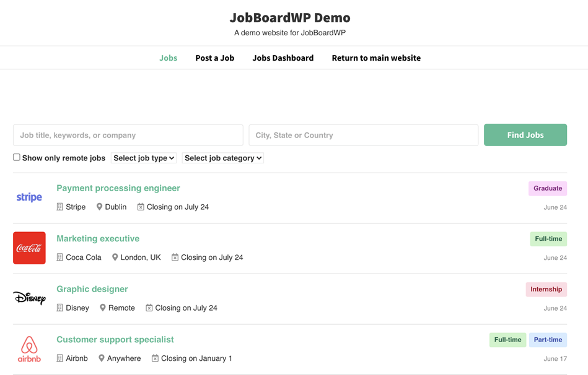Screen dimensions: 588x375
Task: Click calendar icon in Marketing executive row
Action: [x=175, y=257]
